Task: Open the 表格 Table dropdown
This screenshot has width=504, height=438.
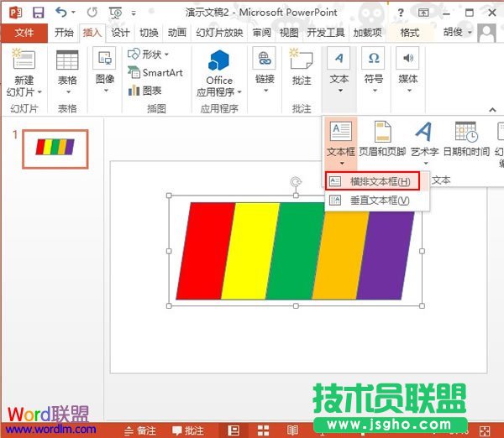Action: 67,72
